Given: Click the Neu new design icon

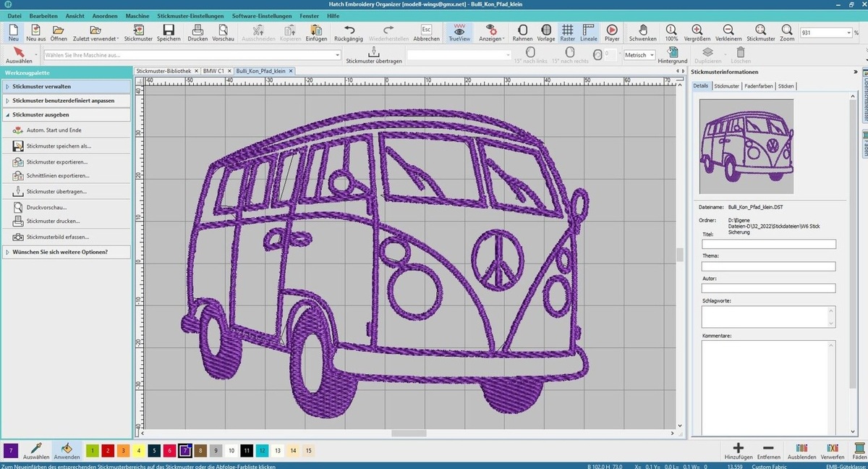Looking at the screenshot, I should click(x=14, y=33).
